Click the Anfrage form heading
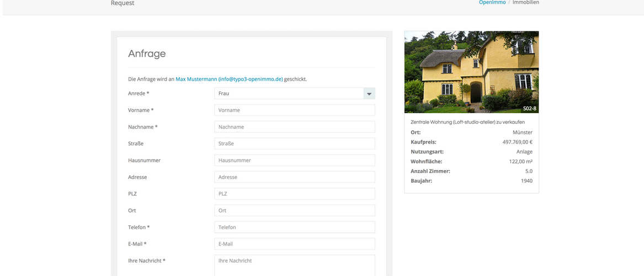 coord(147,54)
